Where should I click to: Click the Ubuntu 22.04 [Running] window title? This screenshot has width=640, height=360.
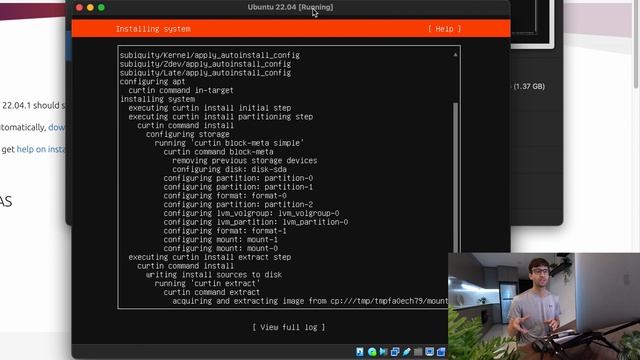[x=290, y=7]
